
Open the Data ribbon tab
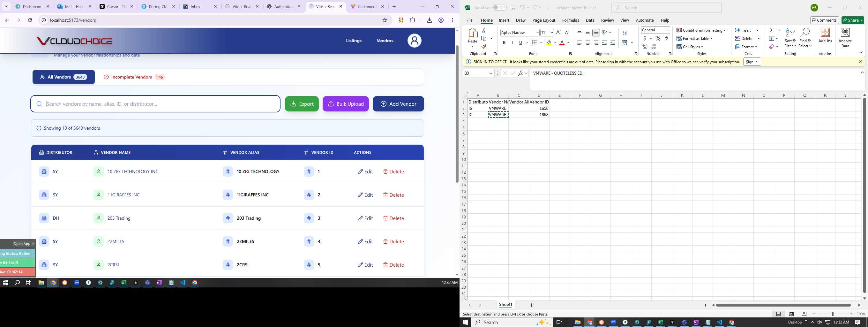click(590, 20)
